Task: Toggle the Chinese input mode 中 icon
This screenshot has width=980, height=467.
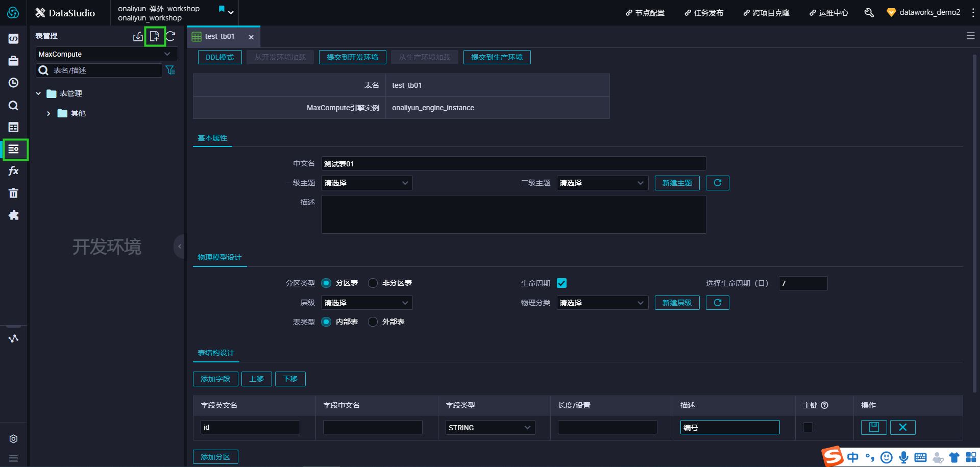Action: point(853,457)
